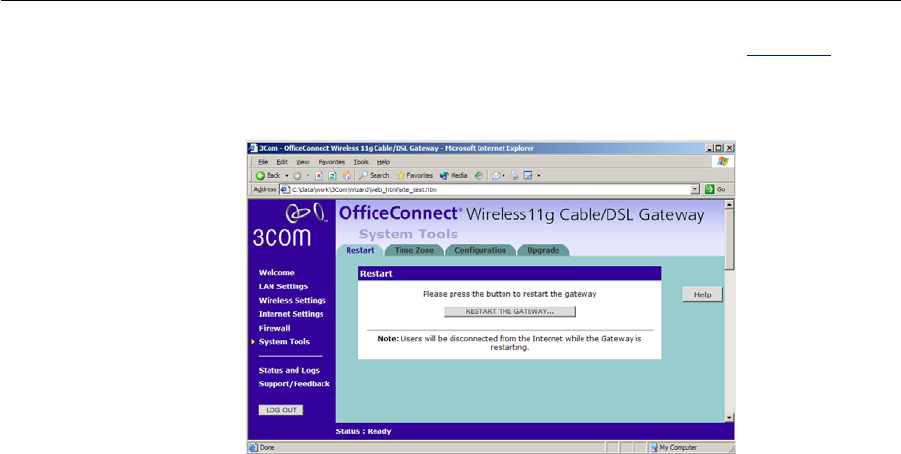Click the RESTART THE GATEWAY button
The height and width of the screenshot is (454, 901).
(510, 311)
